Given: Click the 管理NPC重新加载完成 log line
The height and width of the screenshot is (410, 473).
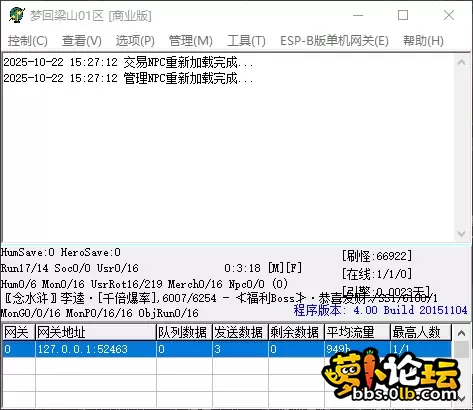Looking at the screenshot, I should coord(128,79).
